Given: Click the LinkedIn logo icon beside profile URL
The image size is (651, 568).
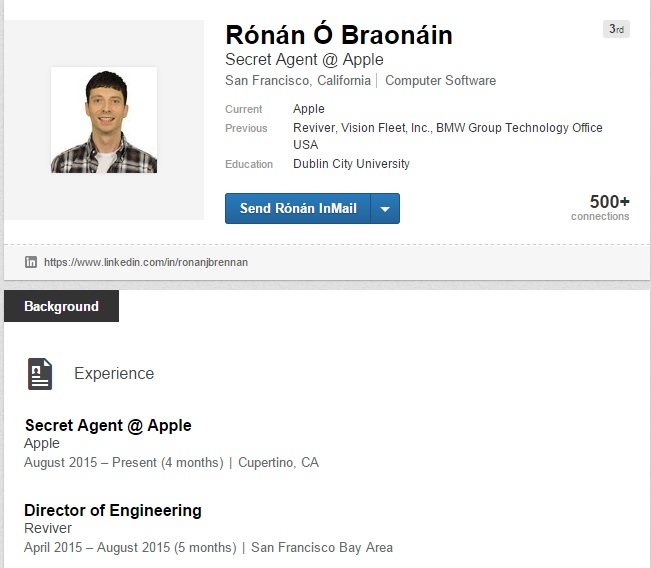Looking at the screenshot, I should pos(31,262).
